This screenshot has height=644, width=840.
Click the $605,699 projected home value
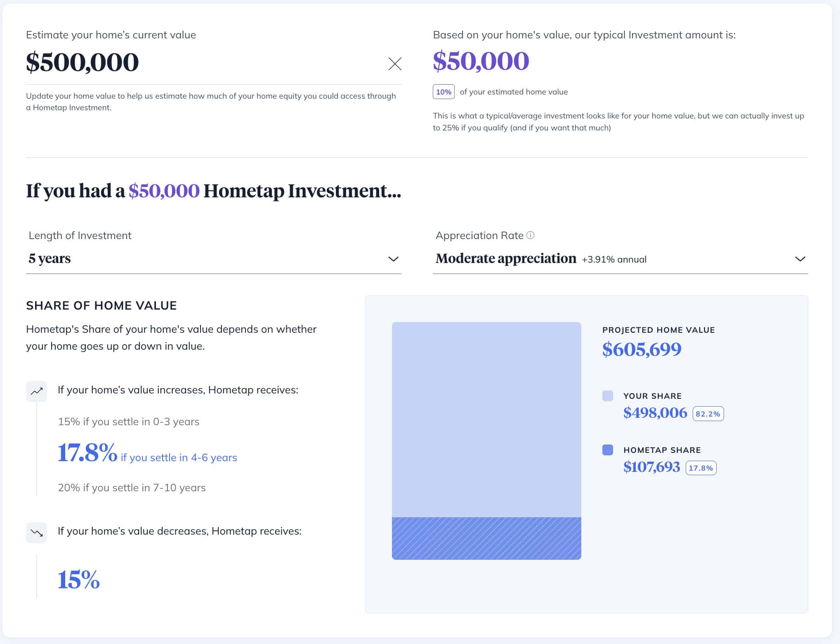(642, 349)
